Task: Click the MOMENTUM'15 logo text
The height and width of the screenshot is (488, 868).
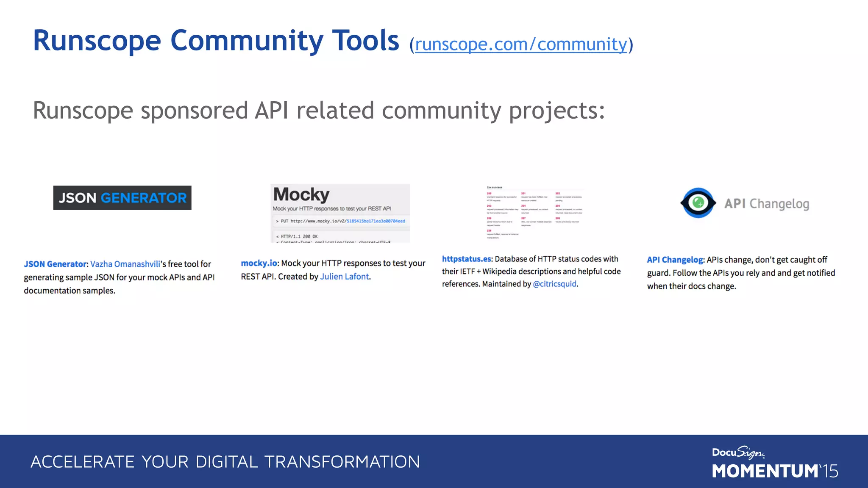Action: (x=775, y=471)
